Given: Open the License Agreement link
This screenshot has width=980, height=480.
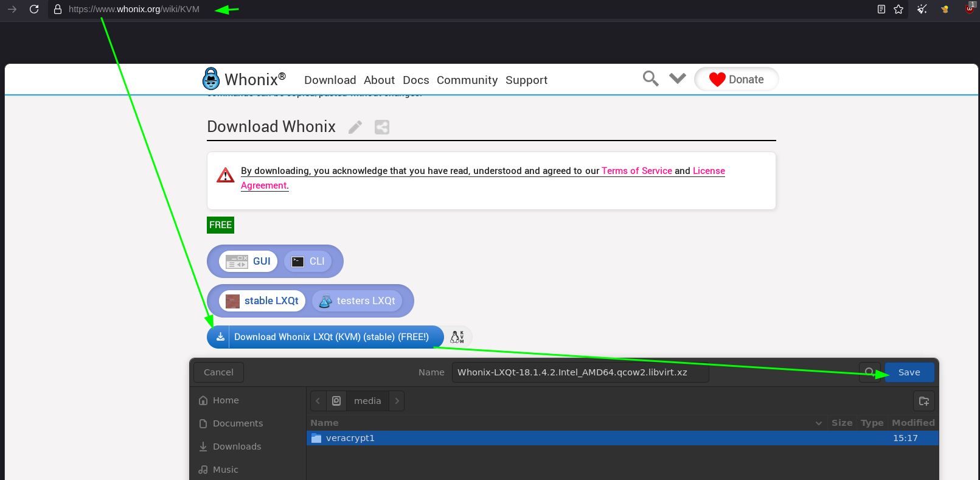Looking at the screenshot, I should (x=709, y=171).
